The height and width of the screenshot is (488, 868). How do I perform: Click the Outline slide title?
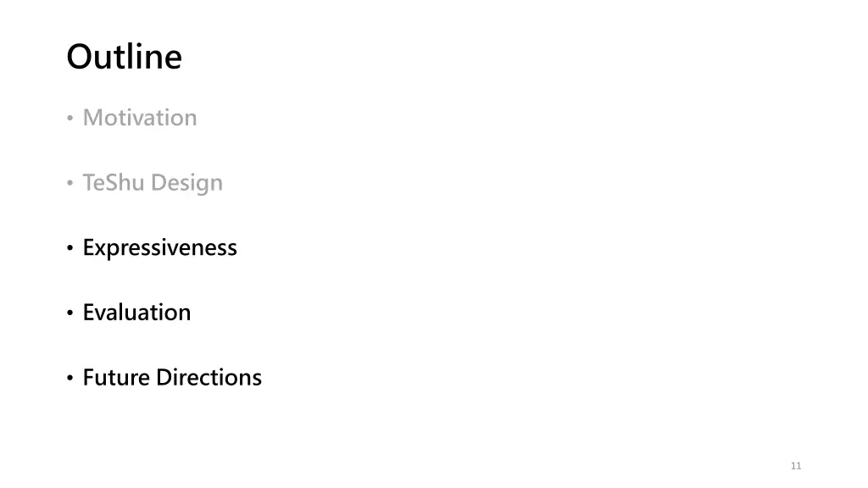(x=124, y=57)
